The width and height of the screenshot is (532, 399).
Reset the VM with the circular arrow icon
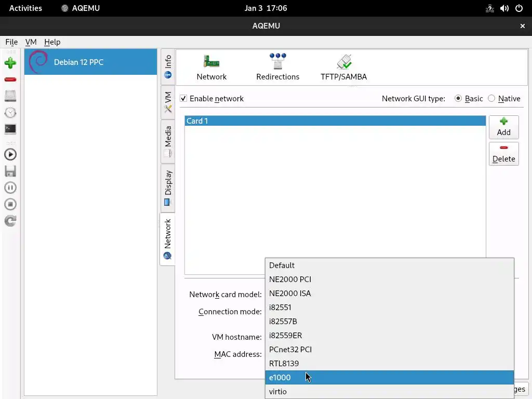[10, 221]
